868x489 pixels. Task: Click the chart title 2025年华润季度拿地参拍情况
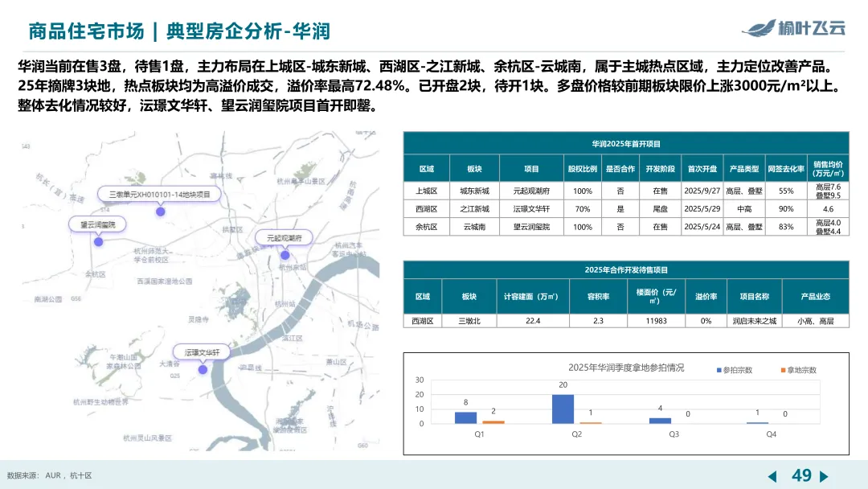click(626, 368)
